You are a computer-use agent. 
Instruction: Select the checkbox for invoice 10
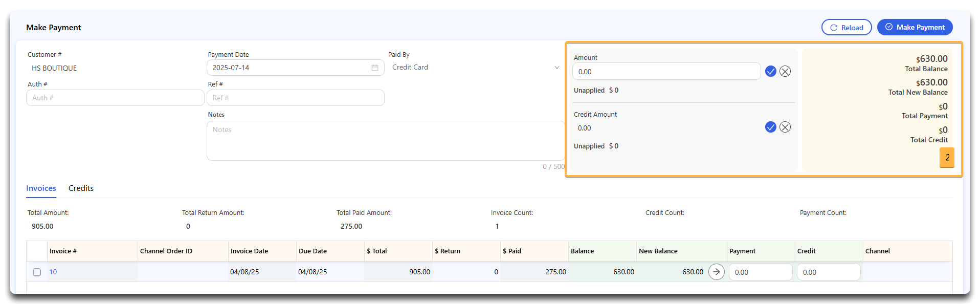(x=37, y=272)
